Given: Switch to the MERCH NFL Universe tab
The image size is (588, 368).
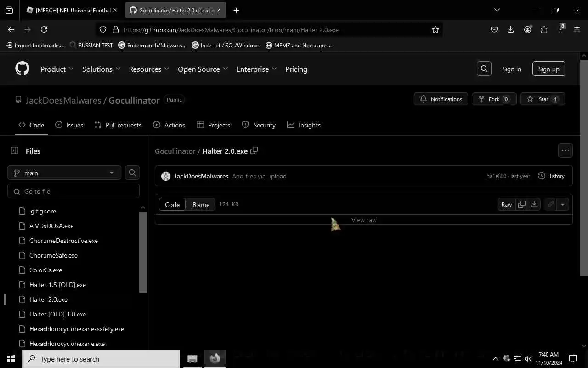Looking at the screenshot, I should coord(72,10).
